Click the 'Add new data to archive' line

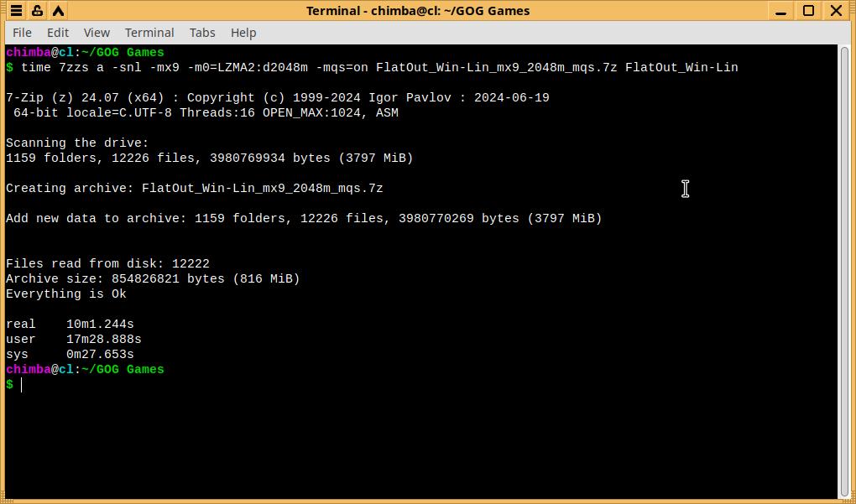point(304,218)
